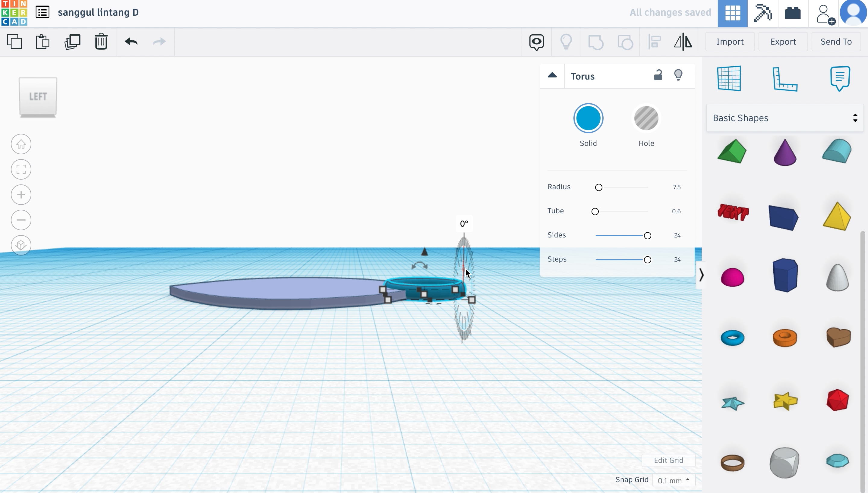Image resolution: width=868 pixels, height=493 pixels.
Task: Pick the yellow Pyramid shape
Action: [x=837, y=216]
